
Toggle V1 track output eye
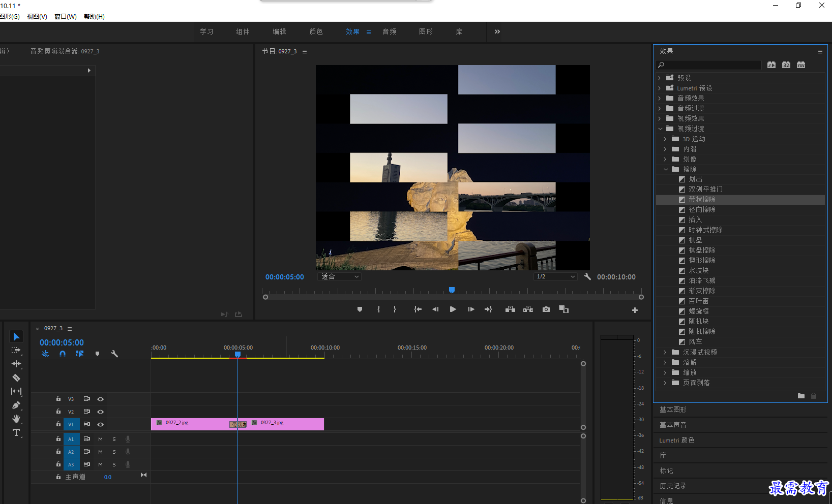[101, 424]
